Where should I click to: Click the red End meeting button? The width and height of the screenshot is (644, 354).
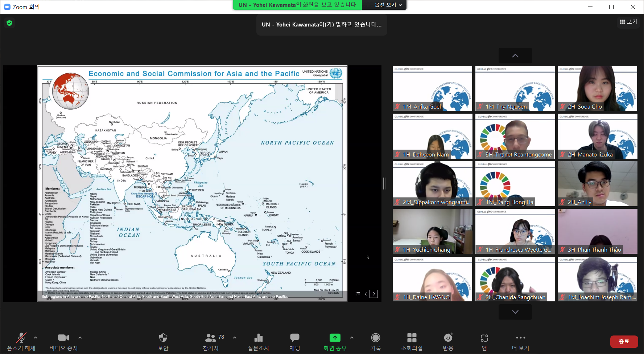click(624, 341)
